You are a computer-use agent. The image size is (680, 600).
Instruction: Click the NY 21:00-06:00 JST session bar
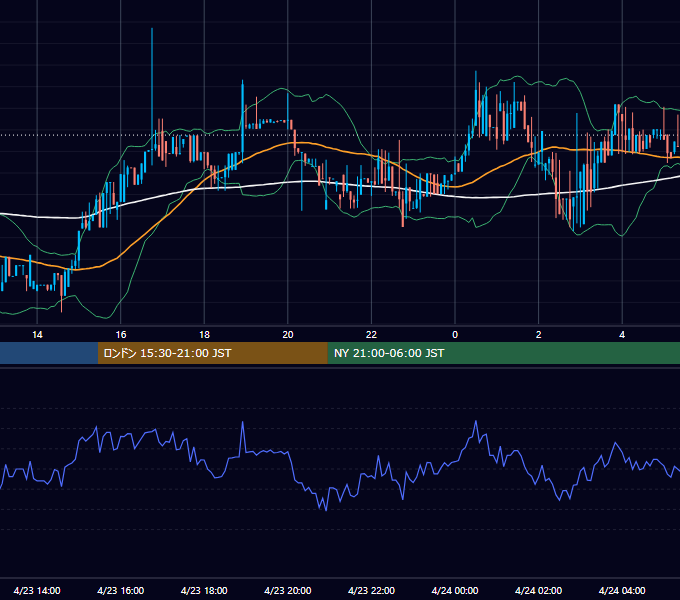click(x=503, y=353)
